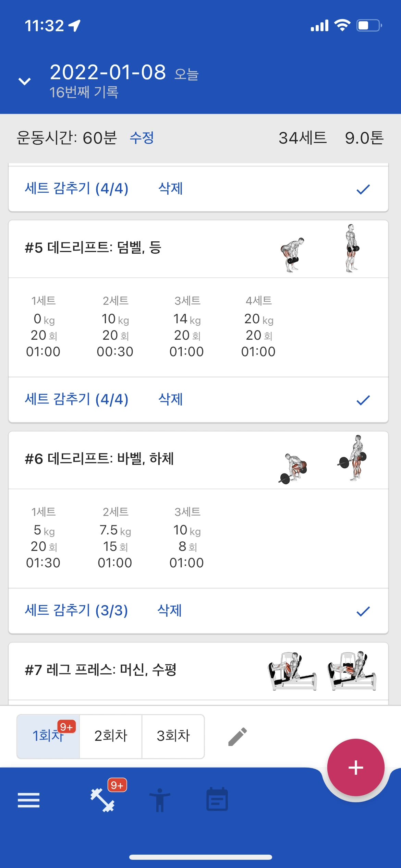
Task: Switch to the 3회차 tab
Action: [173, 736]
